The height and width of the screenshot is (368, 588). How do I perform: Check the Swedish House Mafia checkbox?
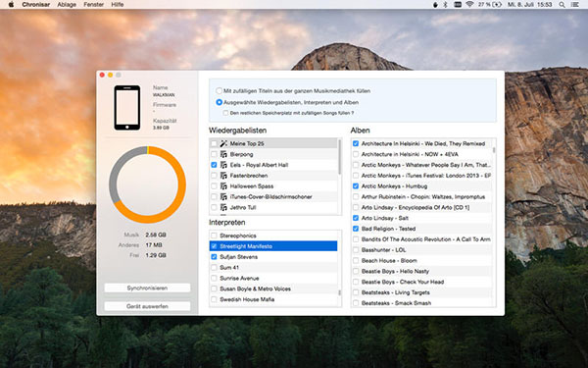(214, 299)
